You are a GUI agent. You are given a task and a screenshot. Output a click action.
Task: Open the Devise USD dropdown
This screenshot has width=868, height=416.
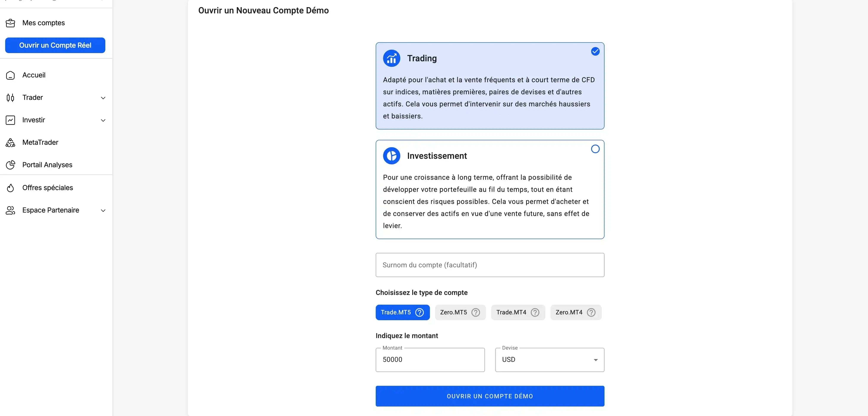[x=550, y=360]
